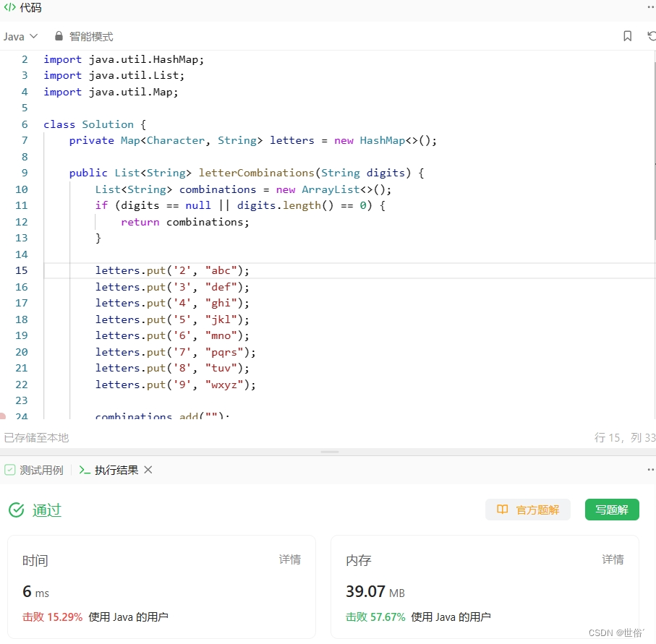Click the if digits == null condition line
This screenshot has width=656, height=644.
click(x=240, y=206)
